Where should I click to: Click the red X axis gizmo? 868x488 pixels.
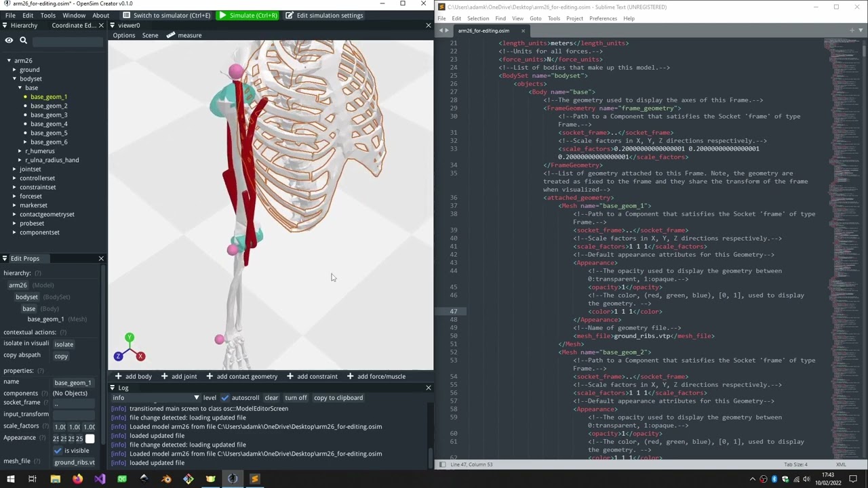click(x=140, y=356)
